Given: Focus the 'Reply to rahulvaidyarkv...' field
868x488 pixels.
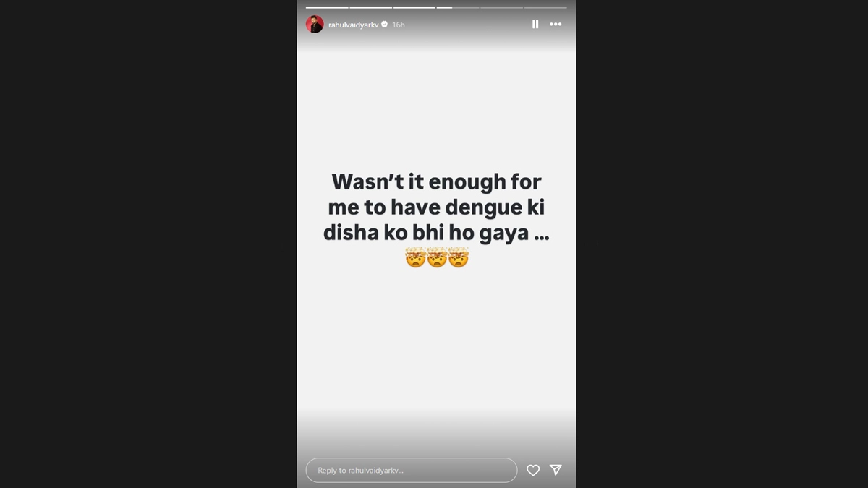Looking at the screenshot, I should 412,470.
